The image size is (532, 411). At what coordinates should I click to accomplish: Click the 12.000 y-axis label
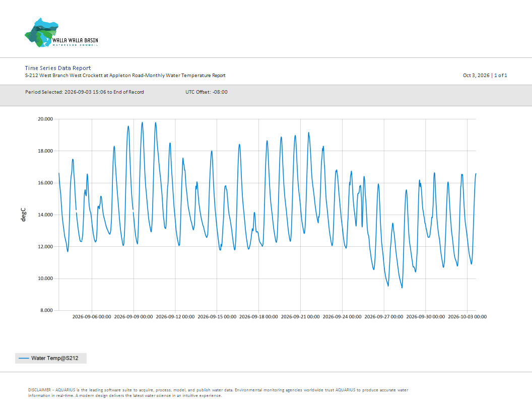pyautogui.click(x=45, y=246)
